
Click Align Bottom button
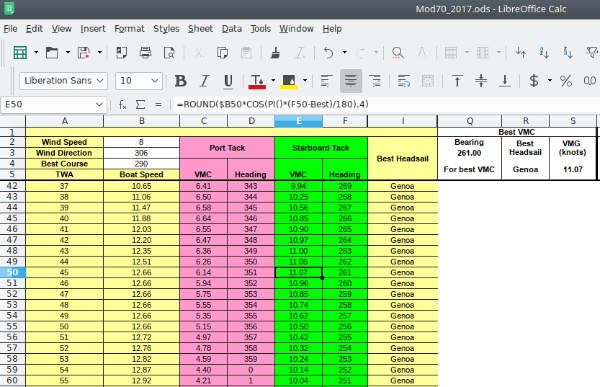pos(505,81)
